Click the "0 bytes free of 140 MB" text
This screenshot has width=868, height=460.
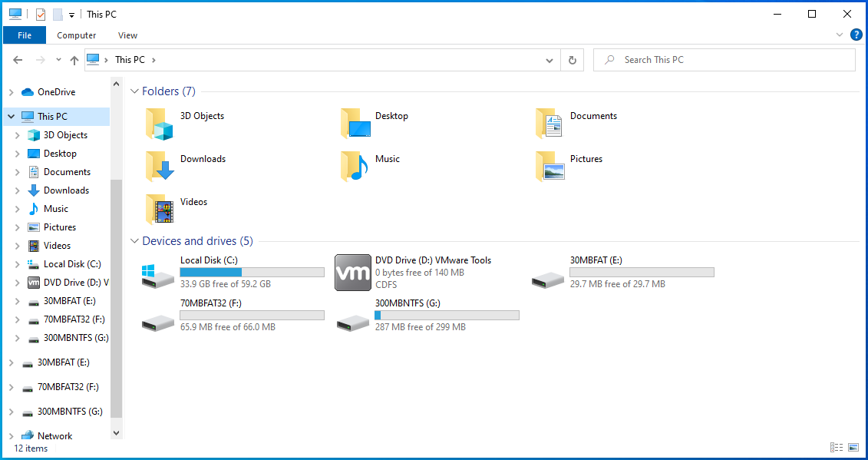pos(420,272)
